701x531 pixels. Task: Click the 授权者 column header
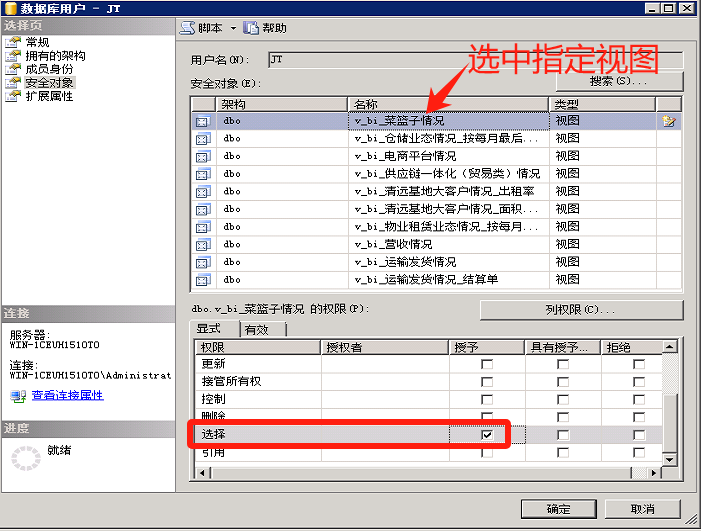click(385, 347)
